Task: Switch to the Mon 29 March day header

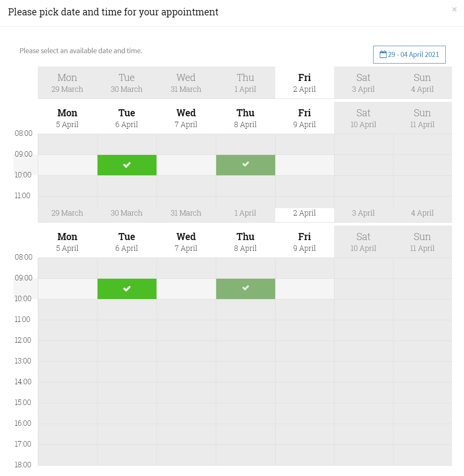Action: coord(67,83)
